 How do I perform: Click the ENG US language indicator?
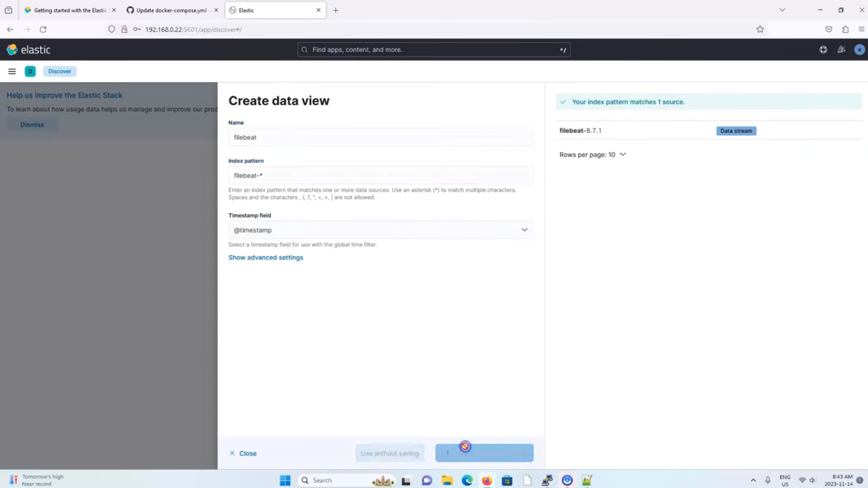coord(785,480)
